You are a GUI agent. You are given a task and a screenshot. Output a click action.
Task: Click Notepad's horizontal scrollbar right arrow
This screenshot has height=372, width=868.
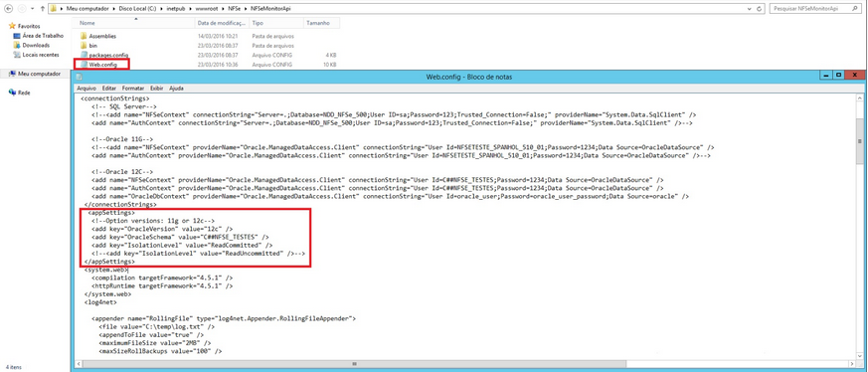851,364
